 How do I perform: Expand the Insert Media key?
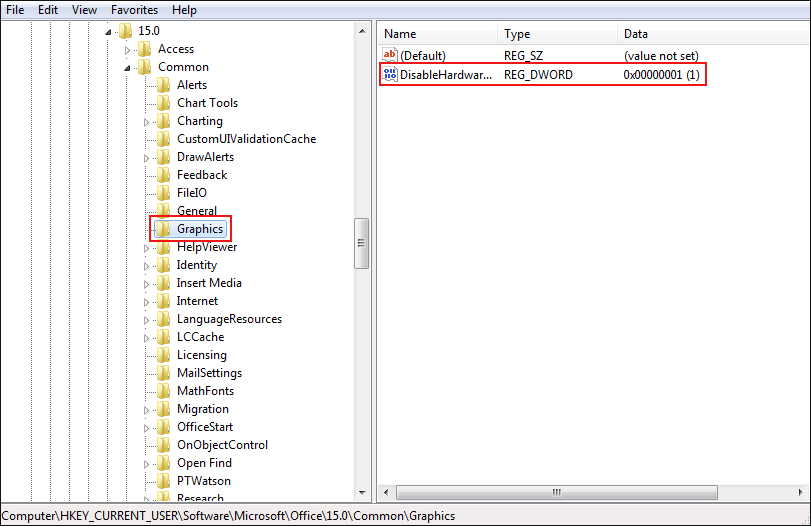tap(146, 284)
